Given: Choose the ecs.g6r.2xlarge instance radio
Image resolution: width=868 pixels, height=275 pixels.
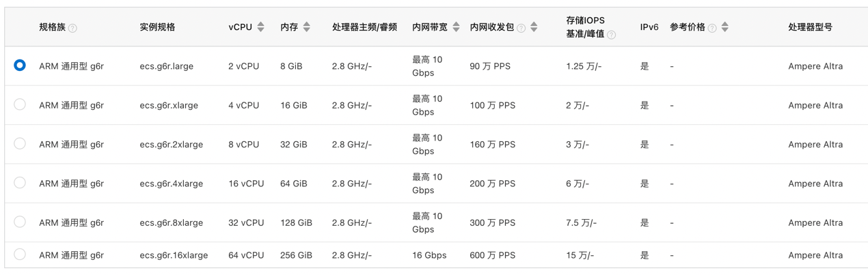Looking at the screenshot, I should (20, 143).
